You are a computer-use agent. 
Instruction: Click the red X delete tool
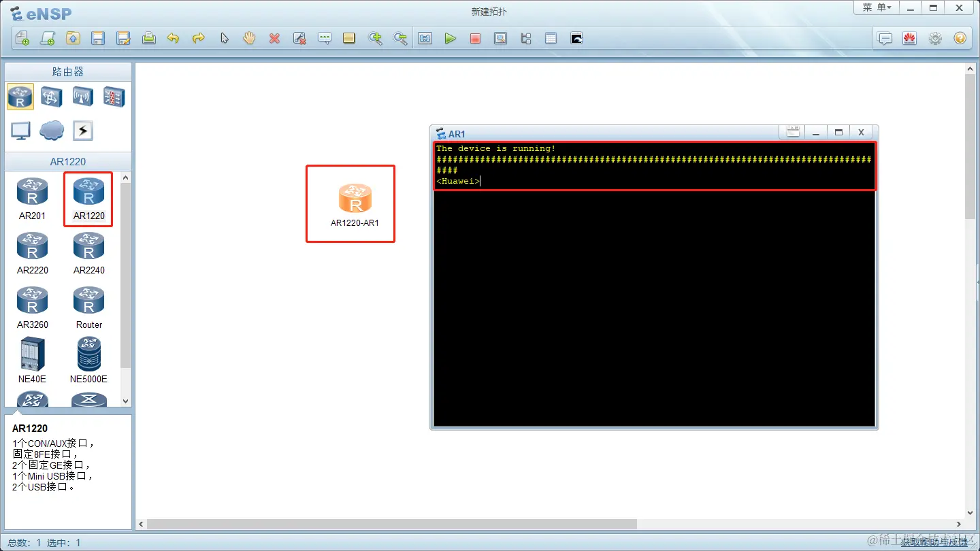[274, 39]
